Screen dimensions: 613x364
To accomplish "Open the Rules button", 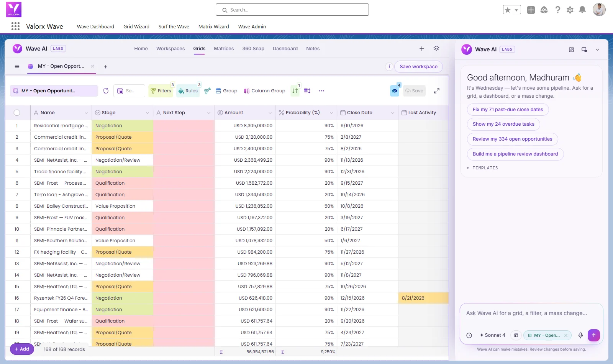I will pos(188,91).
